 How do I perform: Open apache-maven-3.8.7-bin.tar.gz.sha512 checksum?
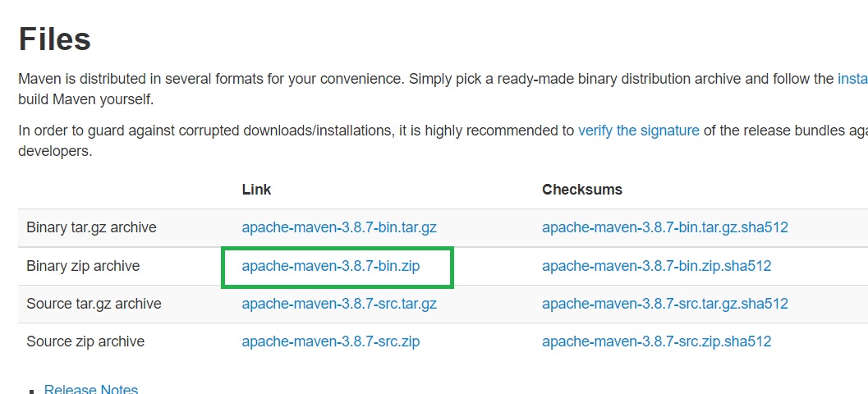coord(665,227)
